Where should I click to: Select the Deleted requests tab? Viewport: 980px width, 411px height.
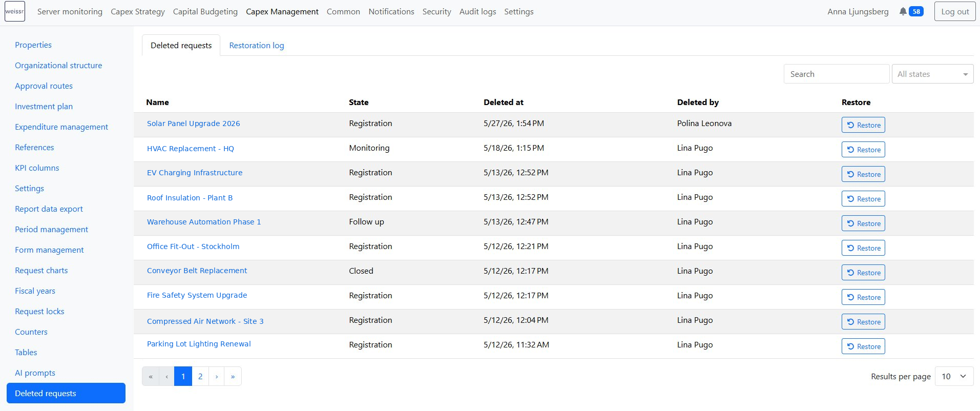click(181, 45)
